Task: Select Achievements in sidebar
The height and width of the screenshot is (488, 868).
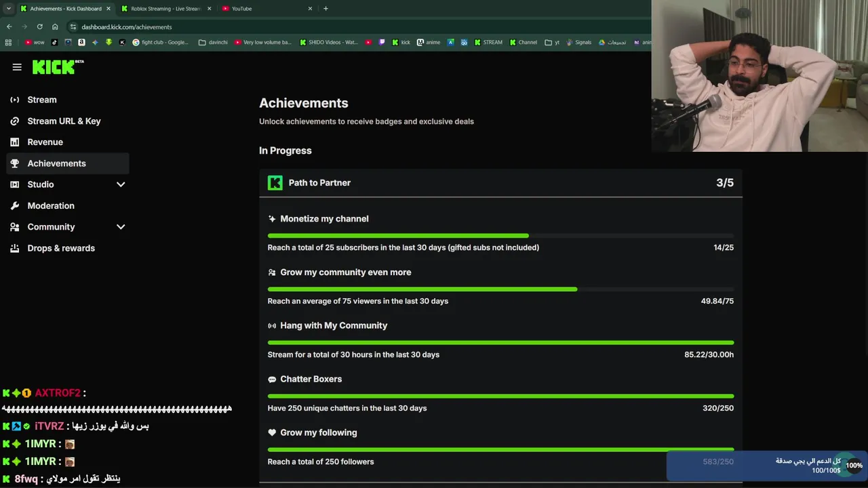Action: [x=68, y=163]
